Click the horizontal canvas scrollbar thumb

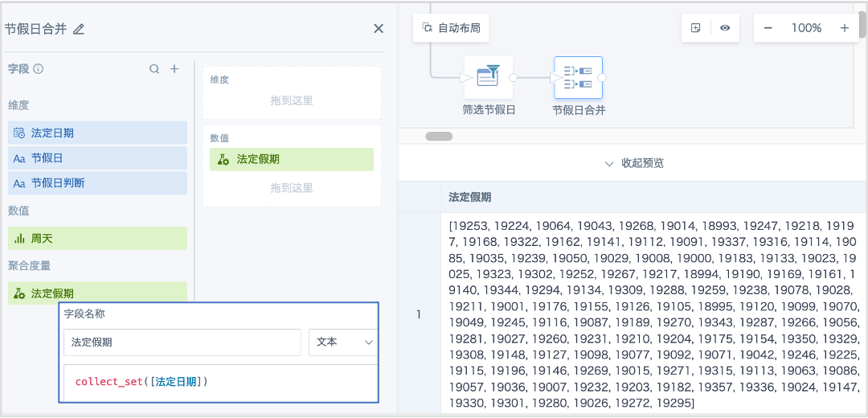(x=439, y=136)
